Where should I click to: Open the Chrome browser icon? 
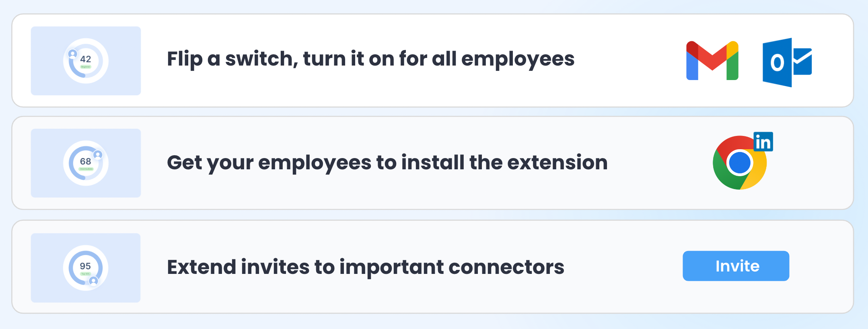pos(738,163)
